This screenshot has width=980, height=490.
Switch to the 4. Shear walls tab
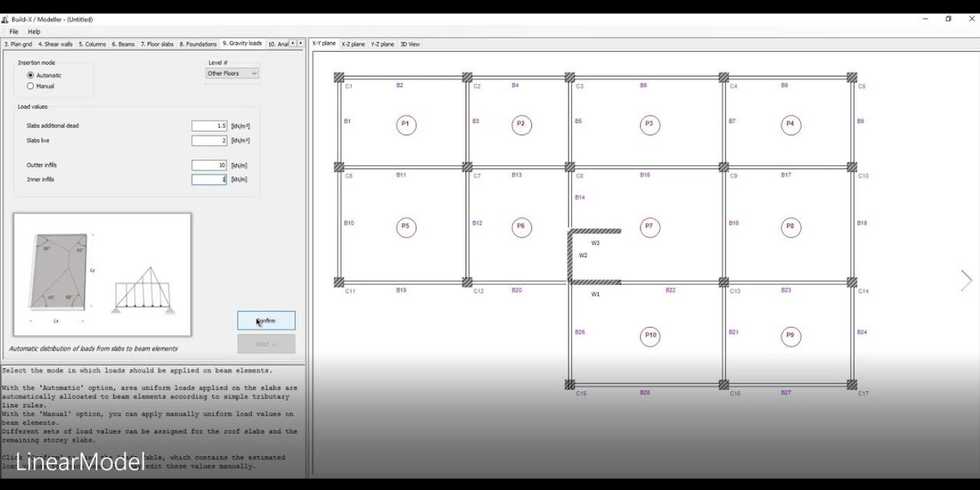55,44
